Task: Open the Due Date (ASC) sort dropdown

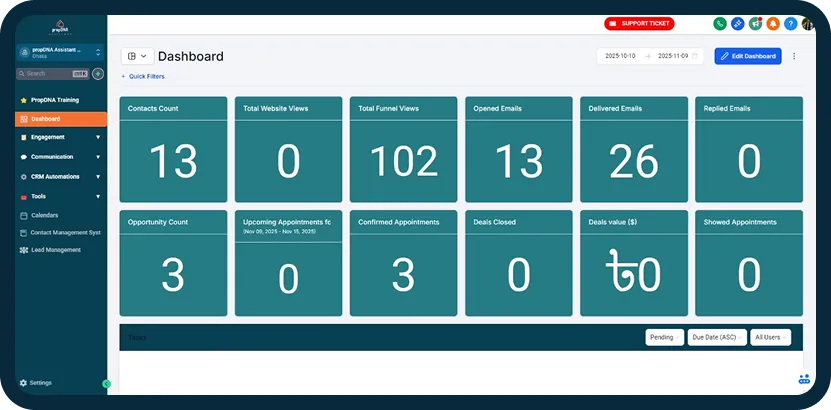Action: point(717,337)
